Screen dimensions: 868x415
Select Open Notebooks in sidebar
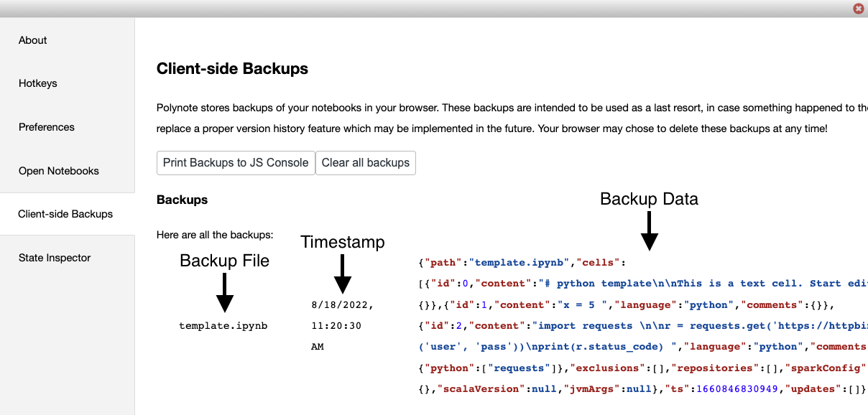click(58, 171)
